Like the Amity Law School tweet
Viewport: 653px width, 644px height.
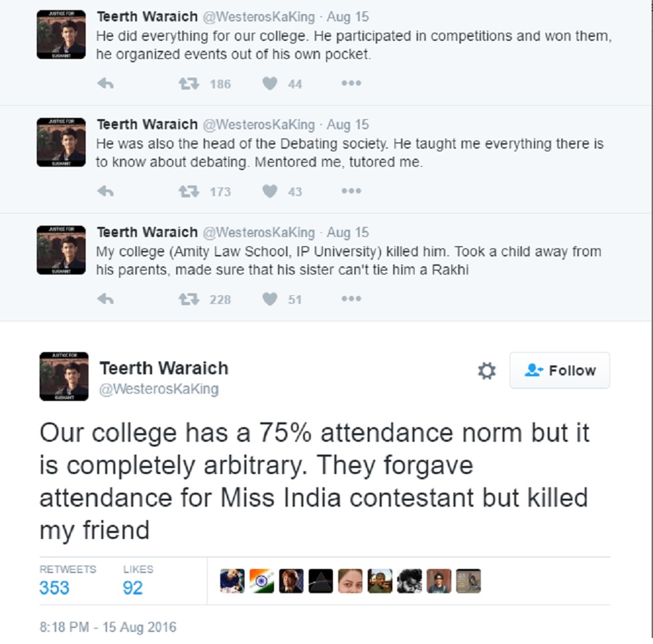tap(270, 299)
